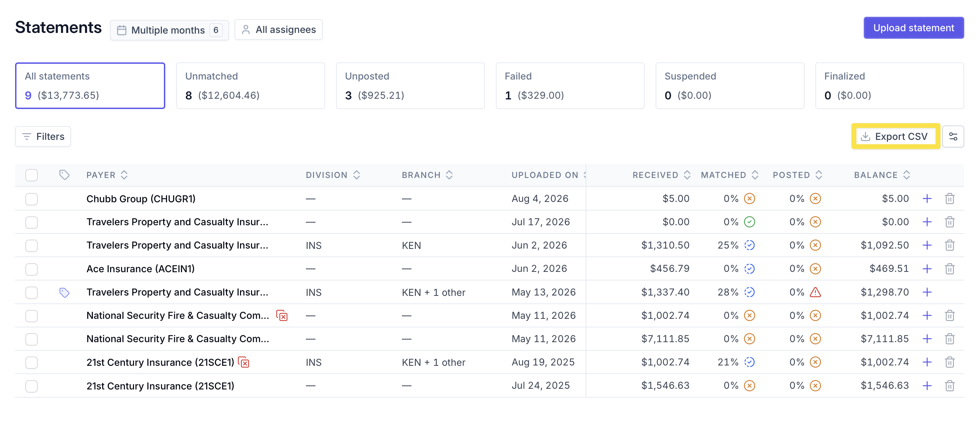Viewport: 980px width, 421px height.
Task: Click the tag icon on the May 13 Travelers row
Action: point(64,292)
